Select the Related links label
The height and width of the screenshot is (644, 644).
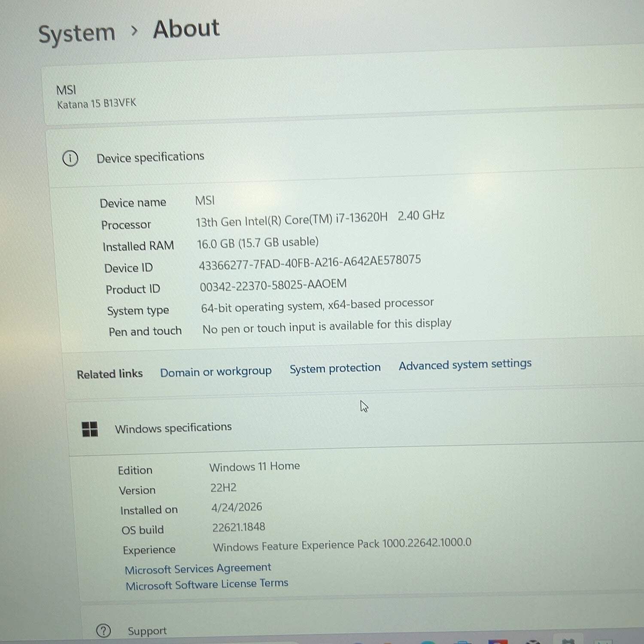click(110, 374)
